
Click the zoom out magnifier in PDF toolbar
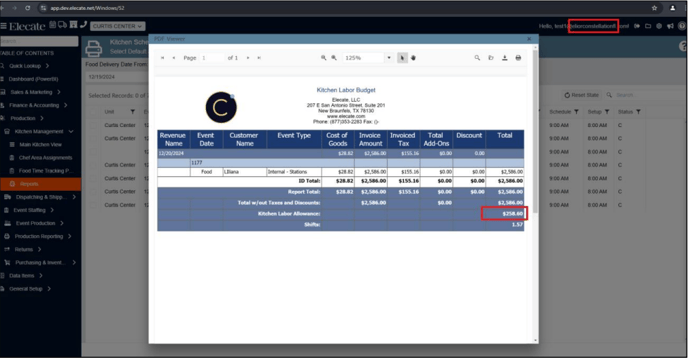tap(323, 58)
